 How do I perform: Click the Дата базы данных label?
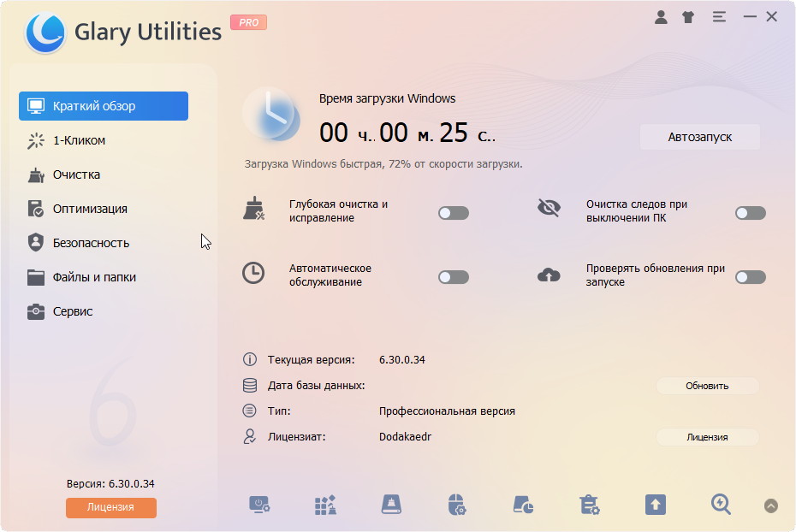[x=317, y=386]
